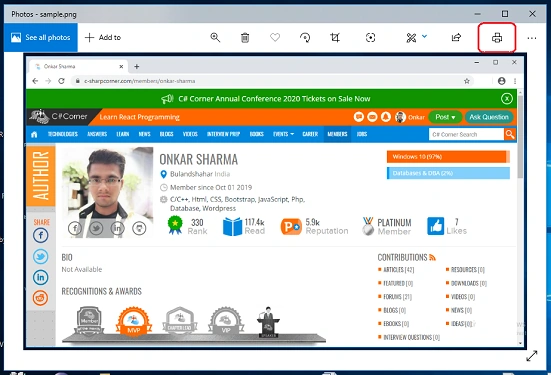
Task: Click the orange MVP badge
Action: pyautogui.click(x=134, y=321)
